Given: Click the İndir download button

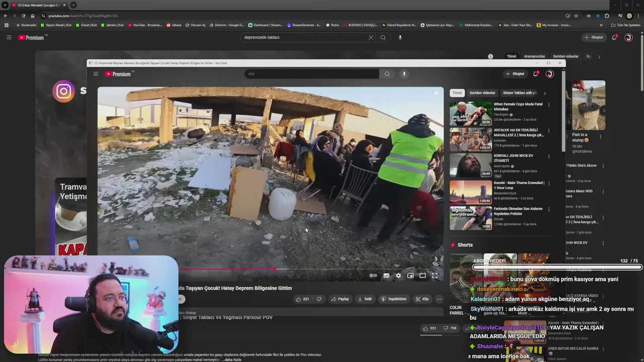Looking at the screenshot, I should click(365, 299).
